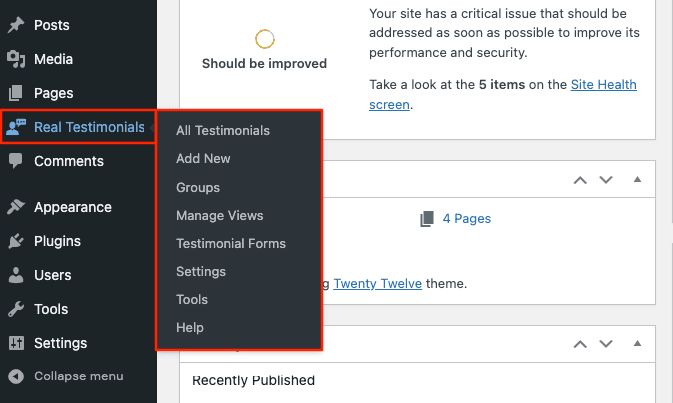This screenshot has width=673, height=403.
Task: Select Tools in Real Testimonials submenu
Action: click(x=192, y=300)
